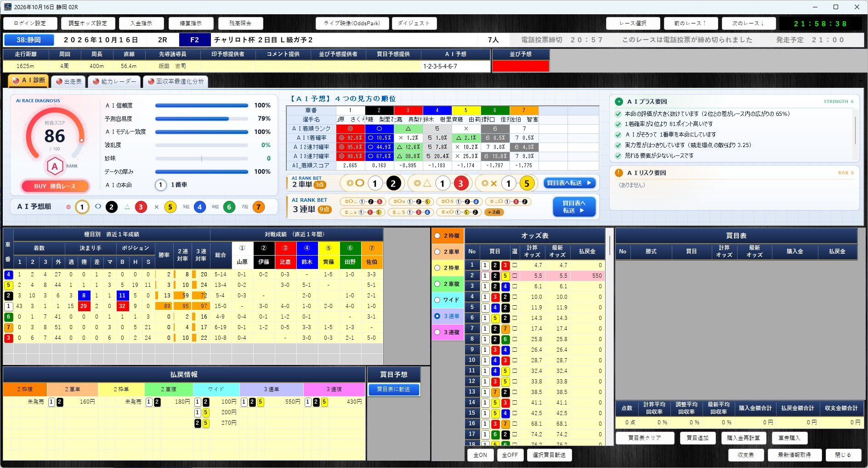Click the 最新情報取得 button
The height and width of the screenshot is (468, 868).
click(794, 455)
